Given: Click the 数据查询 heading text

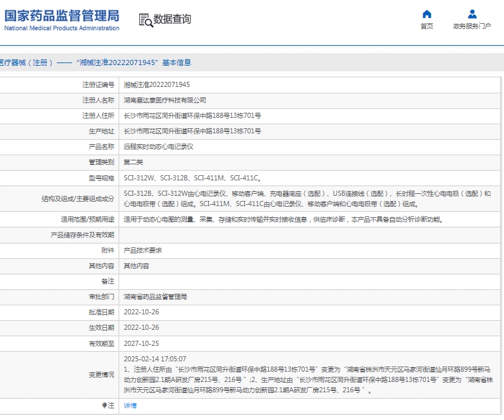Looking at the screenshot, I should 172,19.
